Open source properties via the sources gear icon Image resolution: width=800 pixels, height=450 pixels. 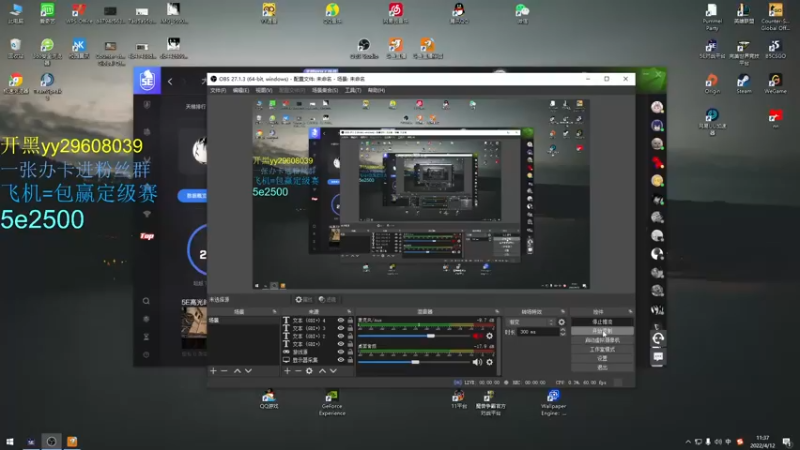pyautogui.click(x=309, y=371)
